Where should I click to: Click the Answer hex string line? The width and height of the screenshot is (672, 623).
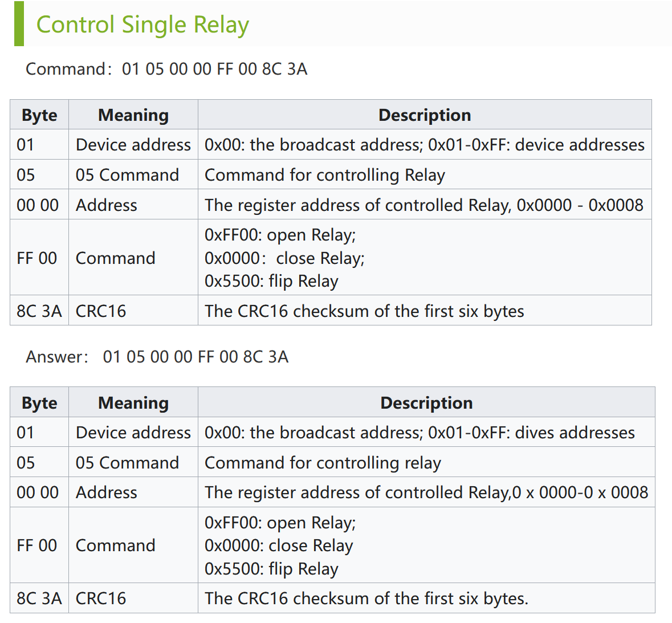click(157, 357)
